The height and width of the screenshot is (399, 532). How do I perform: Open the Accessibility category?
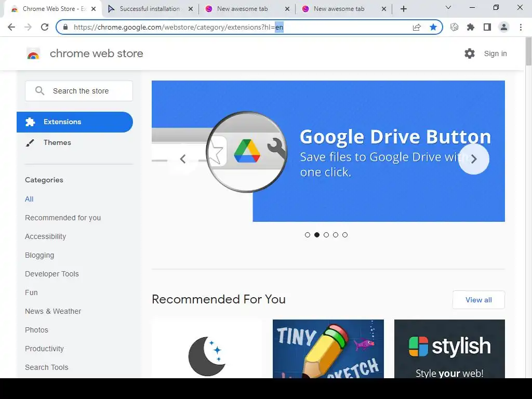point(46,236)
